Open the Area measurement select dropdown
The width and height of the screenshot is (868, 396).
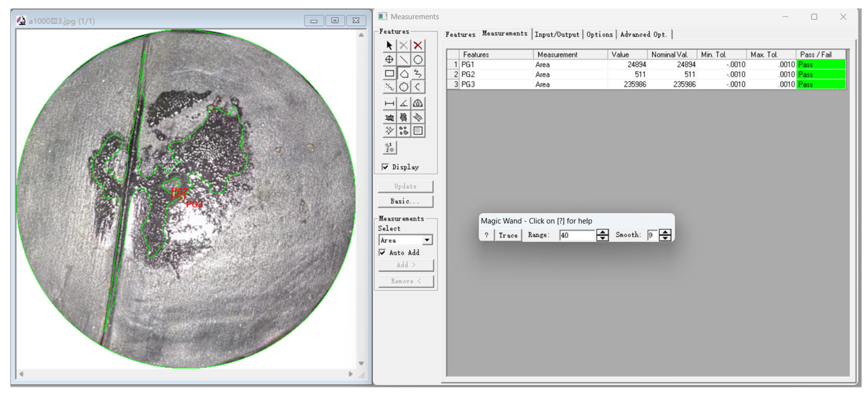coord(427,240)
